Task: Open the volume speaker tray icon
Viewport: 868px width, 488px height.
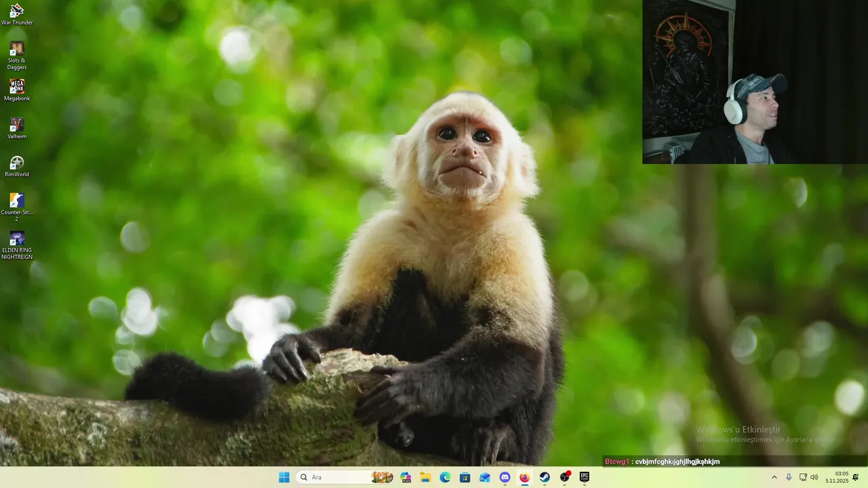Action: (x=814, y=477)
